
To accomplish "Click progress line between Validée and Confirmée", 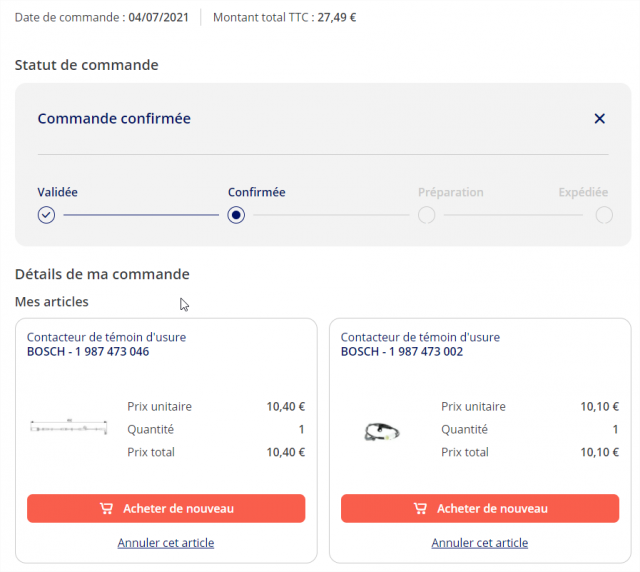I will click(x=140, y=215).
